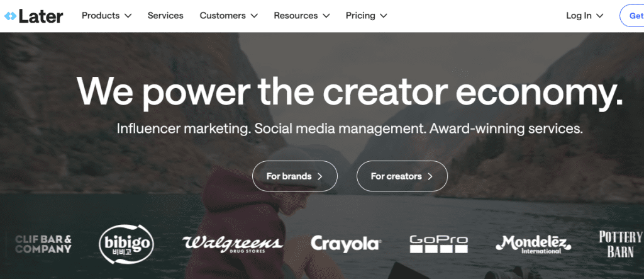Click the Mondelez International logo
The image size is (644, 279).
[x=533, y=244]
